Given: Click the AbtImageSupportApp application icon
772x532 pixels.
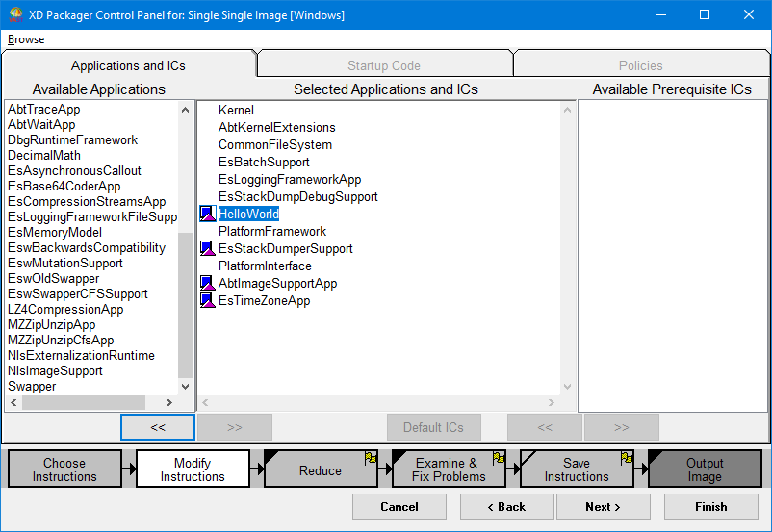Looking at the screenshot, I should tap(207, 284).
